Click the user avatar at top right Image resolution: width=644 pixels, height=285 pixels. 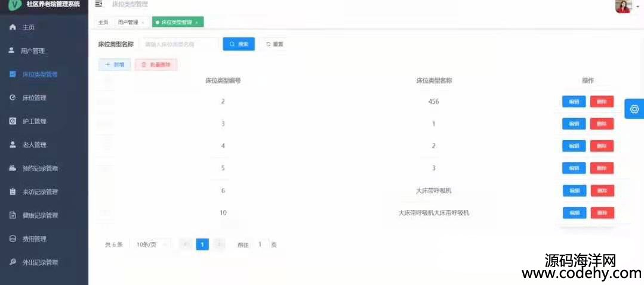(x=623, y=6)
